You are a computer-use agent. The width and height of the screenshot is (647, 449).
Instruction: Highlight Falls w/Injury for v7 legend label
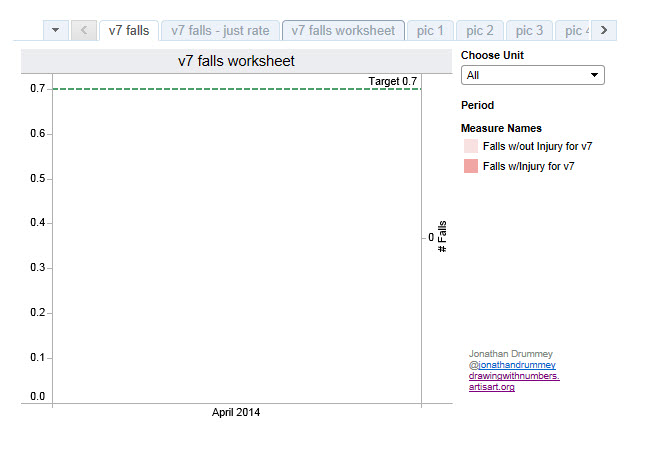[x=528, y=166]
